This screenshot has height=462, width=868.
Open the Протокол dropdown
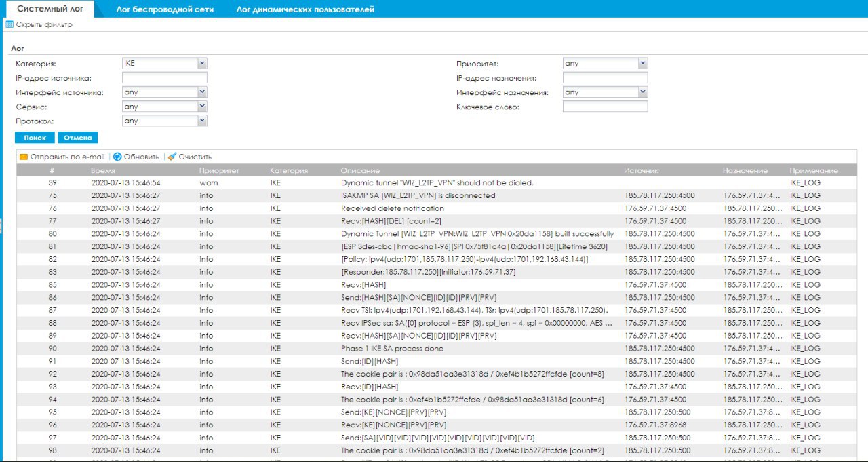164,121
